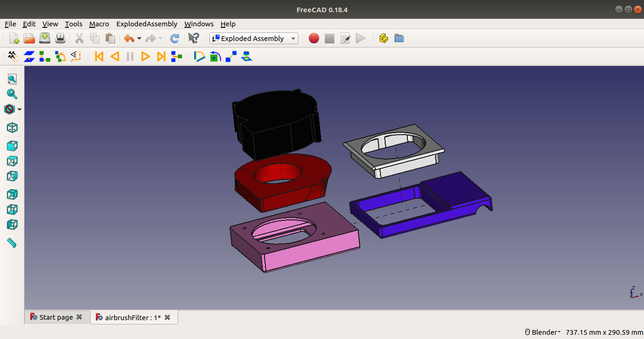The width and height of the screenshot is (644, 339).
Task: Open the View menu
Action: coord(50,24)
